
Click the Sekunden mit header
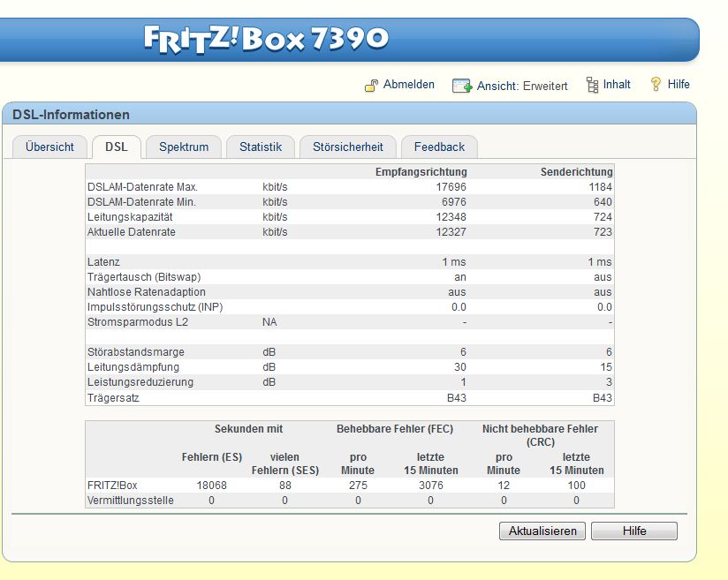coord(248,429)
